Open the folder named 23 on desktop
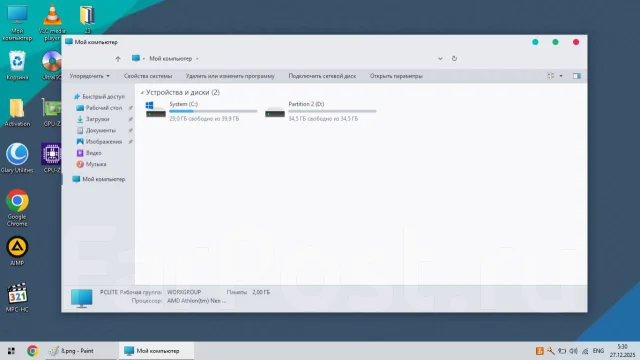Screen dimensions: 640x360 click(x=87, y=19)
